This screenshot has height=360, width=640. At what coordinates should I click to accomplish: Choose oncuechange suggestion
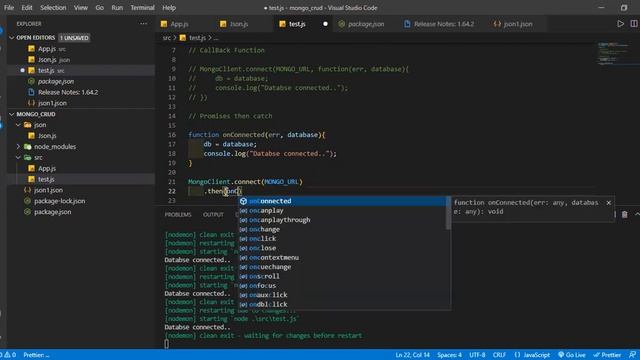tap(342, 267)
